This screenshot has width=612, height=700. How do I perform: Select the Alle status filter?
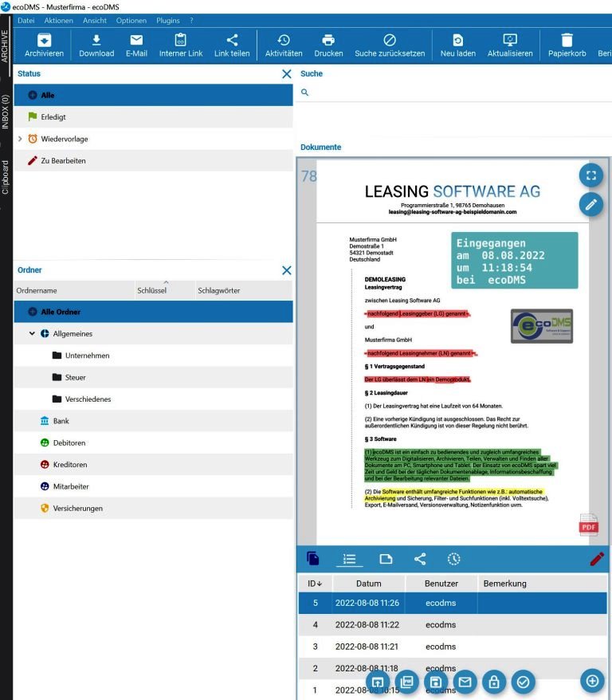154,95
